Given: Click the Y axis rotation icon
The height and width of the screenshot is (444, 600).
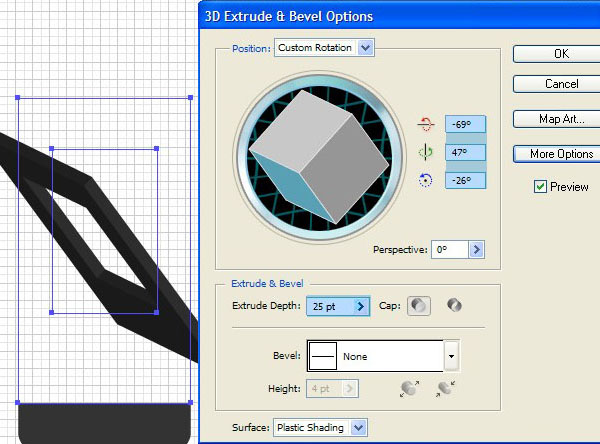Looking at the screenshot, I should pos(425,152).
